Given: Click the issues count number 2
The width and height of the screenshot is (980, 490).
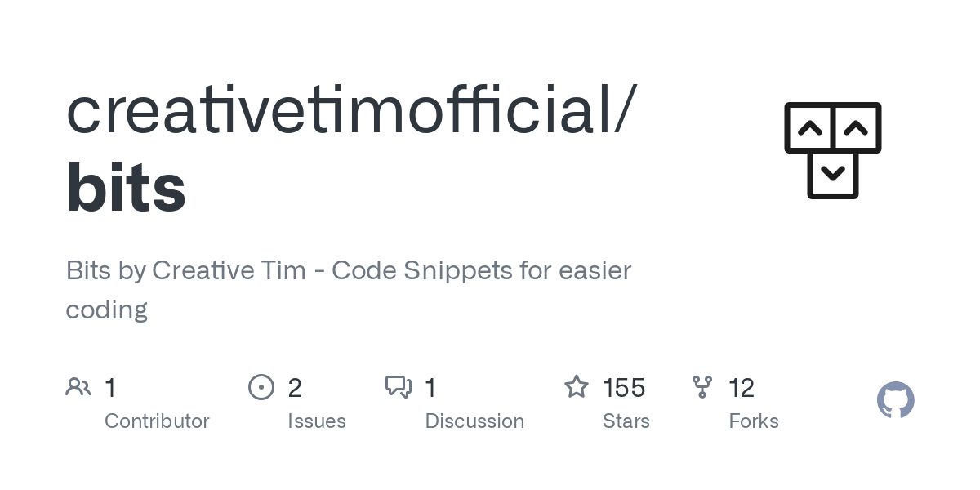Looking at the screenshot, I should [295, 388].
